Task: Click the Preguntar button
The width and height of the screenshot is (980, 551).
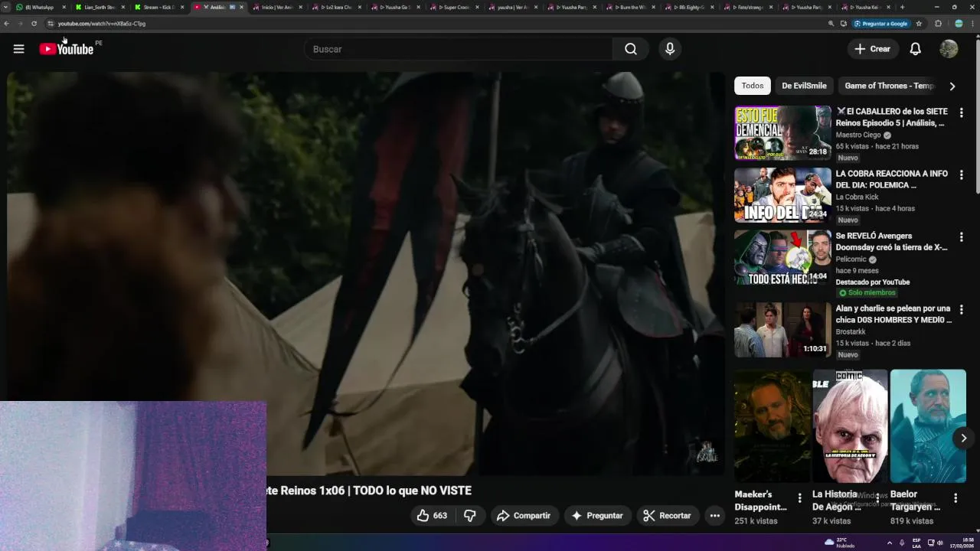Action: 598,516
